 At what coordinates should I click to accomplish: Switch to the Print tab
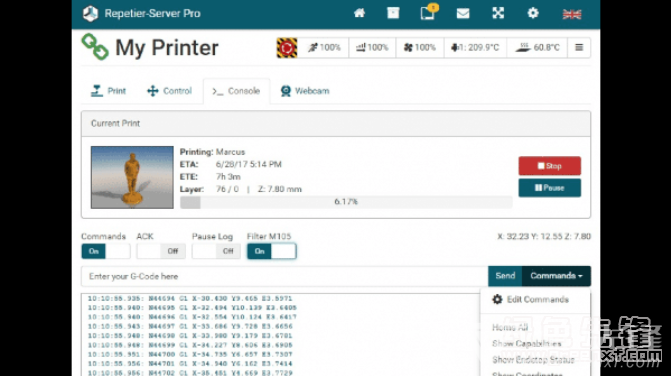click(x=108, y=91)
